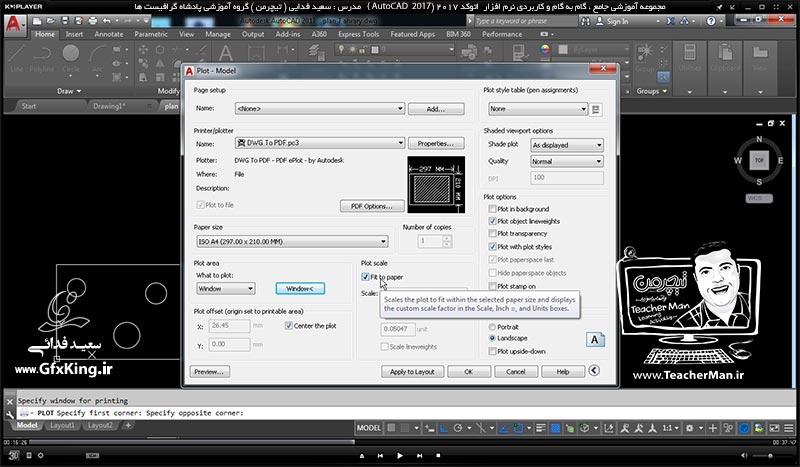Screen dimensions: 800x467
Task: Click the Preview button
Action: [209, 372]
